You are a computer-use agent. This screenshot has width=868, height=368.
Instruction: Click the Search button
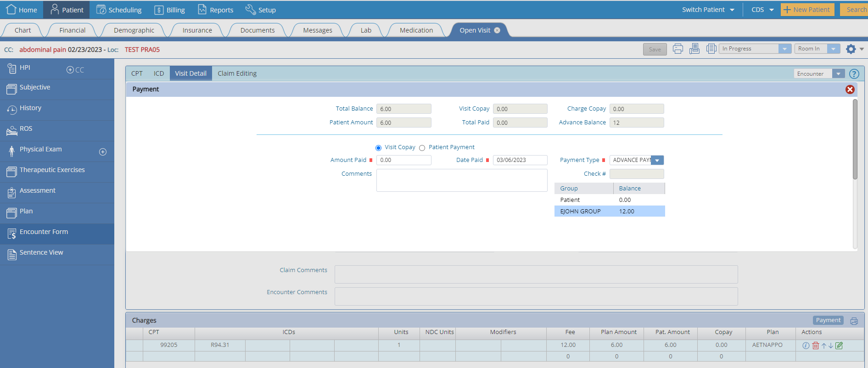click(x=854, y=10)
